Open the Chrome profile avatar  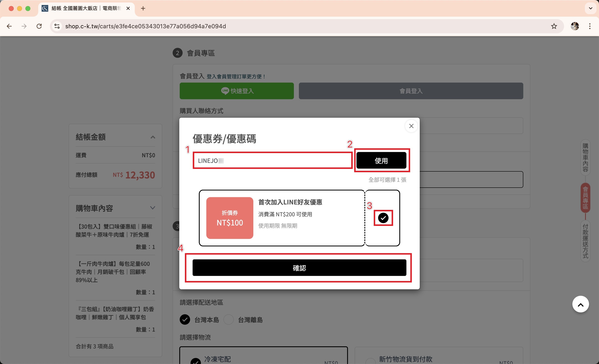pos(575,26)
